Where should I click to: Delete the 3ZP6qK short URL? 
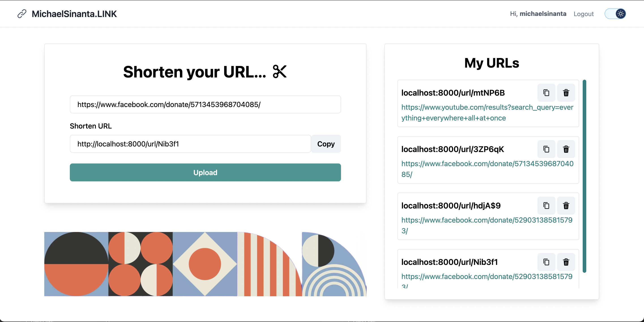tap(566, 149)
